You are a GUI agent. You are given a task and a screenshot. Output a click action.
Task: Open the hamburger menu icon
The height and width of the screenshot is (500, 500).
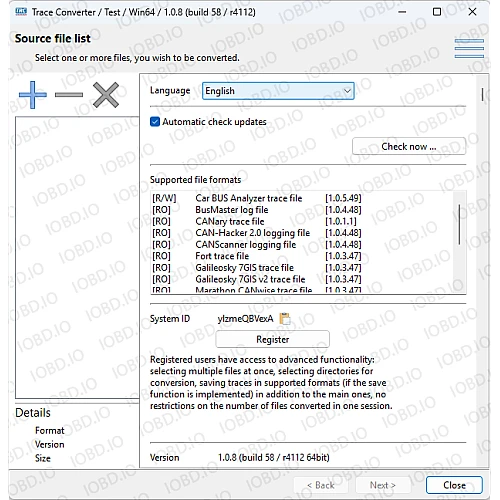[469, 48]
